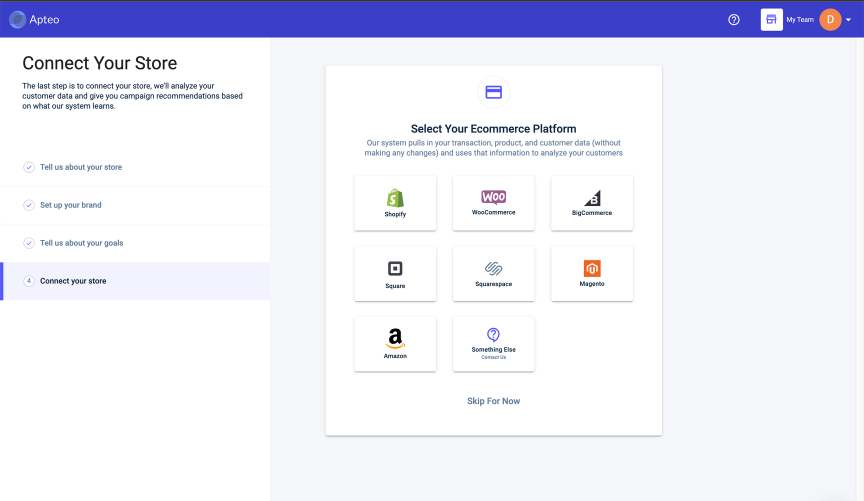Choose Something Else contact option

493,344
